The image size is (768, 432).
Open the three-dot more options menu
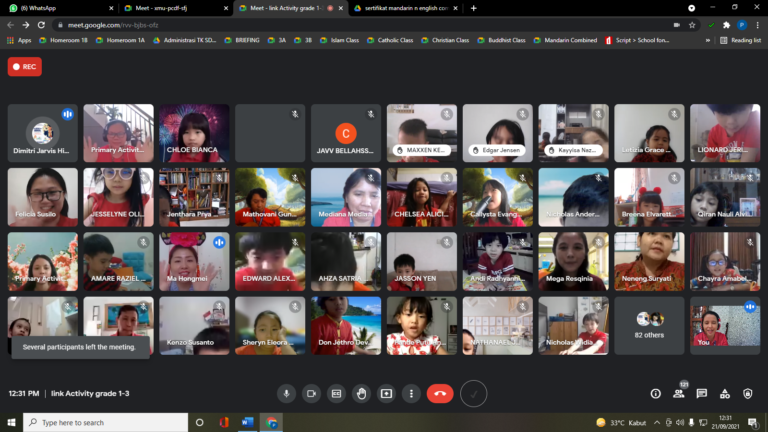[x=410, y=394]
